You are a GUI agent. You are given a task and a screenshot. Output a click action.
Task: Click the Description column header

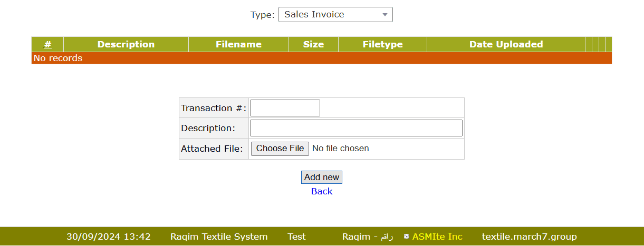pyautogui.click(x=126, y=44)
